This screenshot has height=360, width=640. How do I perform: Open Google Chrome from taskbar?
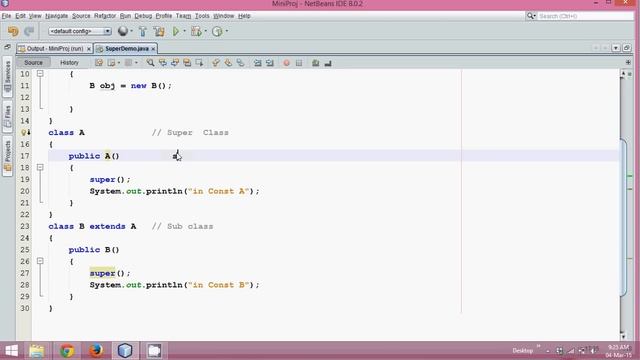(67, 350)
